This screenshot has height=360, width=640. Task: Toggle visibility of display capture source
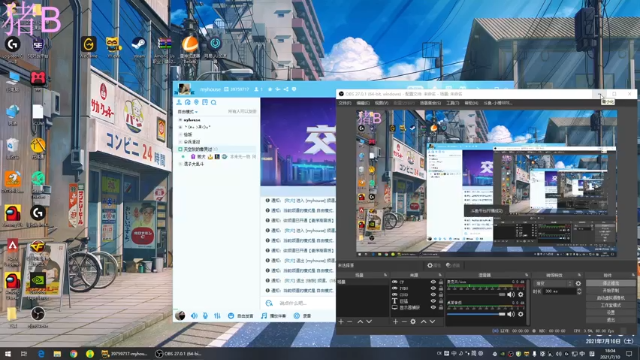[x=433, y=307]
